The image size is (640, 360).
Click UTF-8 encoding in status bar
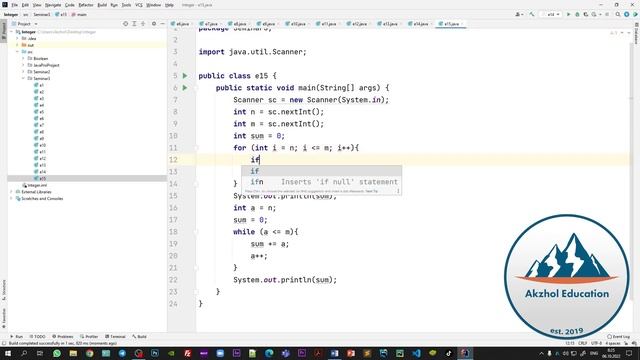click(x=596, y=343)
